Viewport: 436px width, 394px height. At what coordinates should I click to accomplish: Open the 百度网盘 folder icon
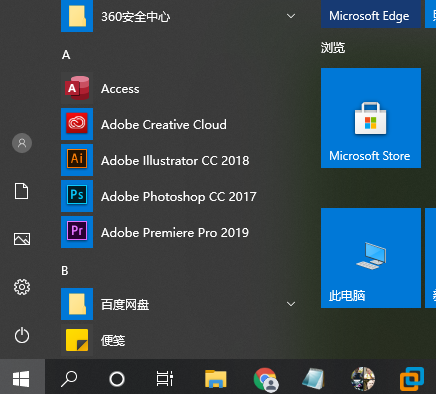tap(77, 304)
